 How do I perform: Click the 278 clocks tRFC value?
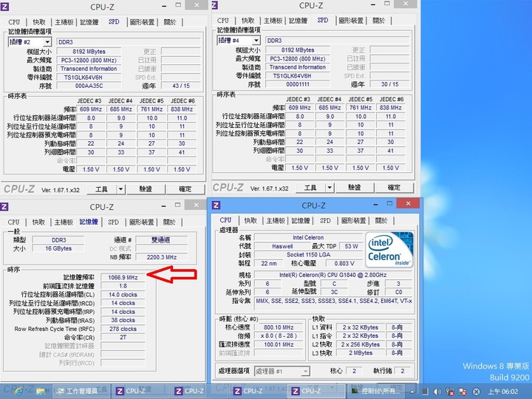(123, 329)
